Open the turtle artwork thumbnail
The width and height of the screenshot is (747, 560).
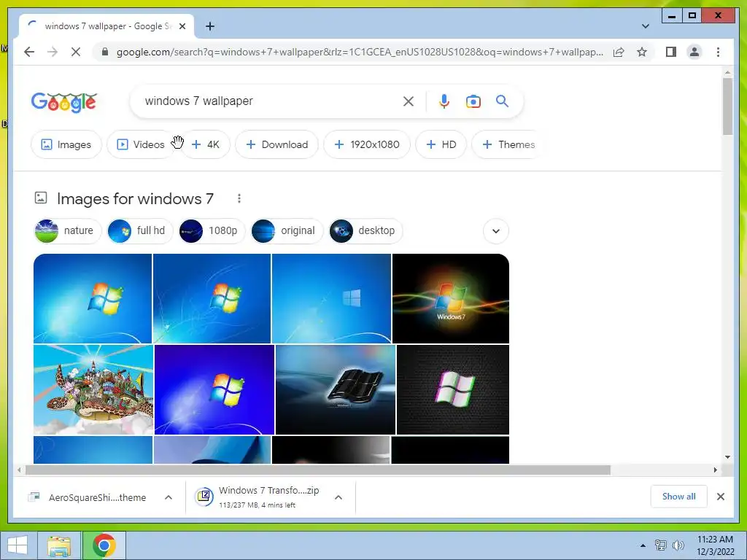93,389
